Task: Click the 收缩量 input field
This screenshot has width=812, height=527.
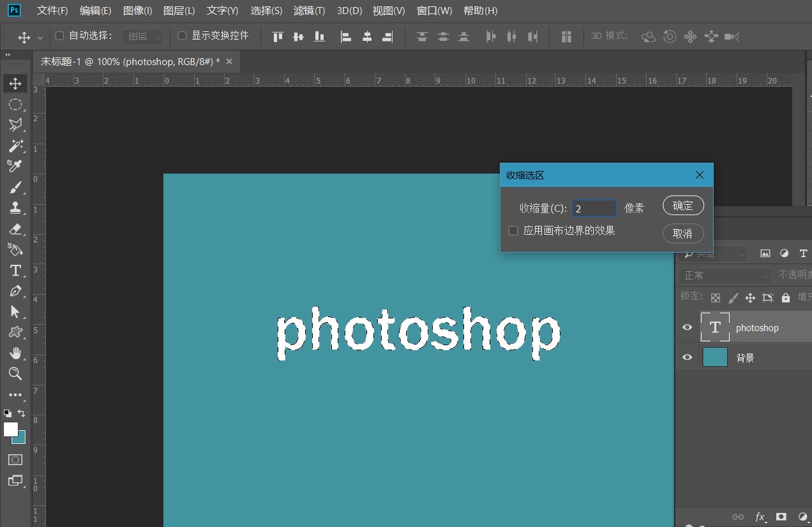Action: coord(594,208)
